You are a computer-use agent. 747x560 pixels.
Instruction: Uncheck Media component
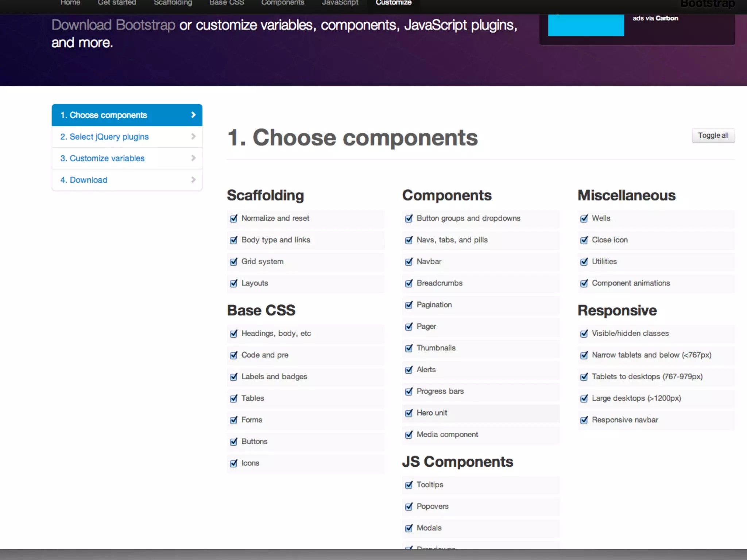(409, 435)
